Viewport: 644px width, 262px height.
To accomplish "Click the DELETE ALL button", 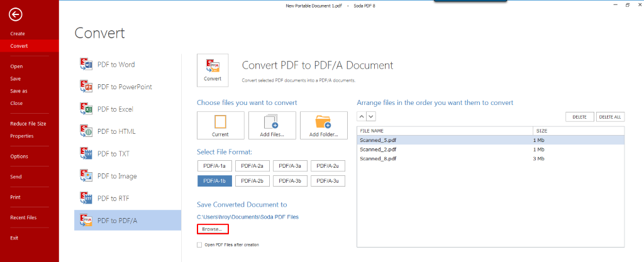I will (610, 117).
